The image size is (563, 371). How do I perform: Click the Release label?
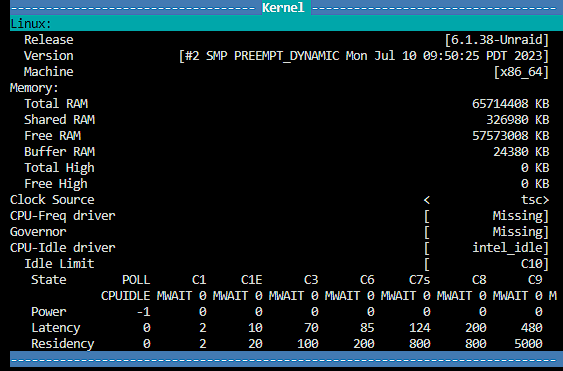tap(49, 40)
